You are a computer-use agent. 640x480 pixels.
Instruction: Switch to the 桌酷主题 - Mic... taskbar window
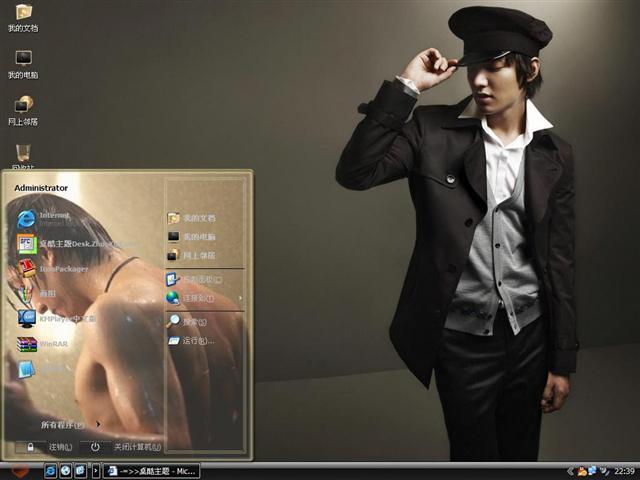click(151, 471)
